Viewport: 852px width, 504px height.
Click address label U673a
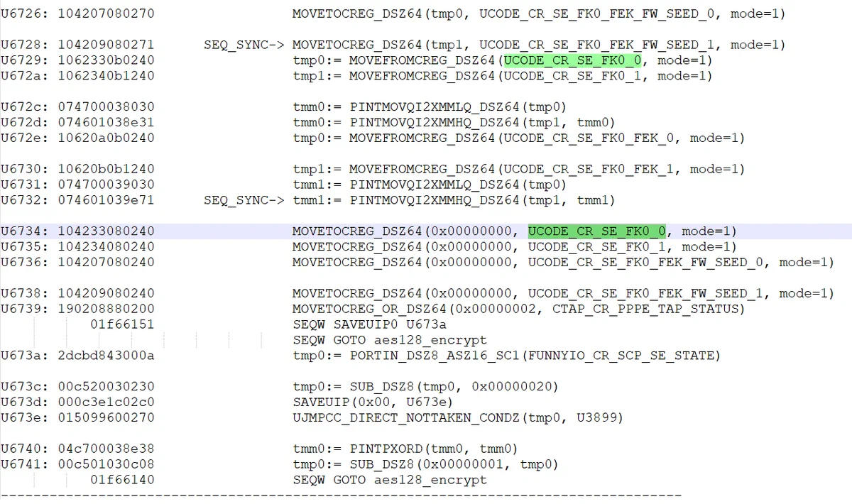click(x=25, y=356)
